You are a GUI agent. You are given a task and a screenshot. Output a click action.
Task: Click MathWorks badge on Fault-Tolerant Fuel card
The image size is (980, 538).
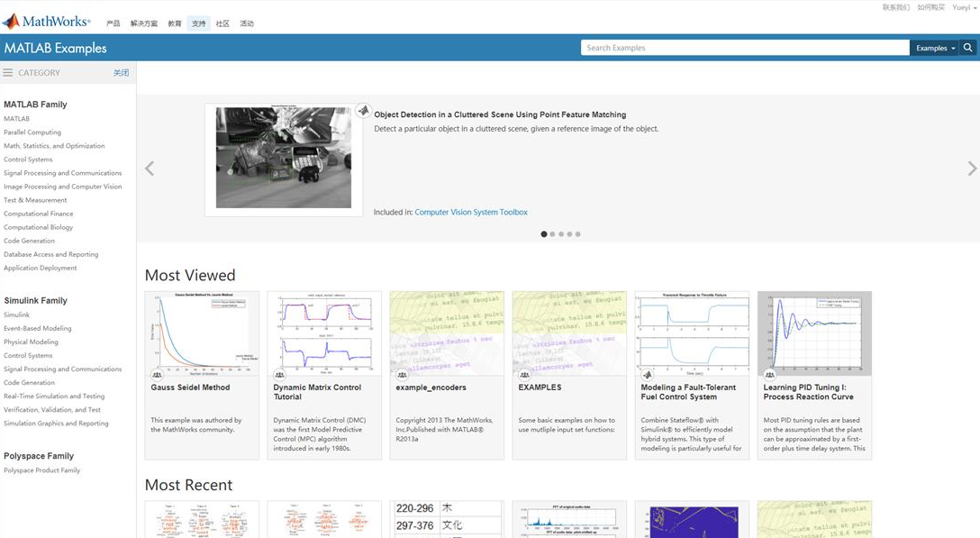(x=647, y=375)
